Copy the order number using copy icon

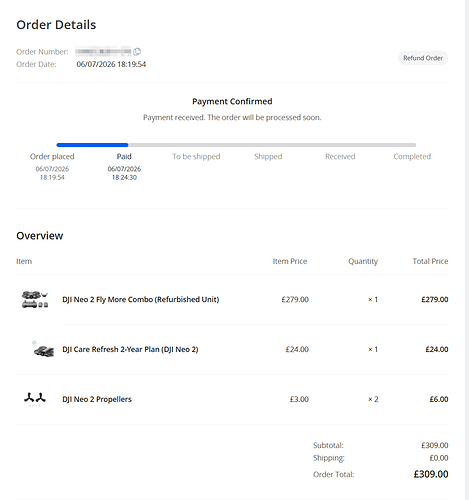pos(137,52)
